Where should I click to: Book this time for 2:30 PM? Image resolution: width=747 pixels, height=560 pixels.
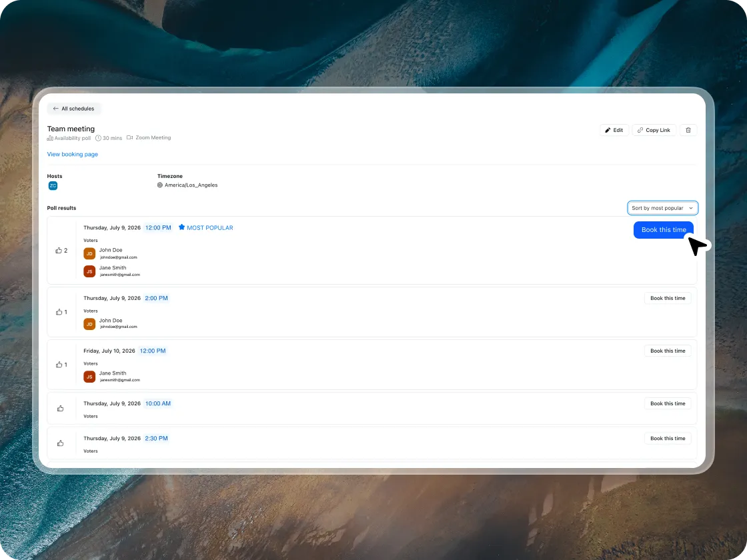click(x=668, y=438)
